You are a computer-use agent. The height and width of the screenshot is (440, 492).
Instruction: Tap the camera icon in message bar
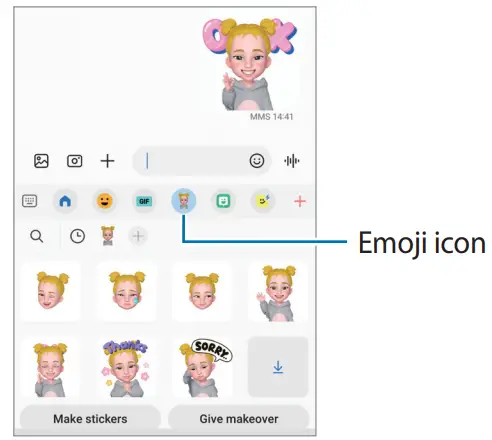75,161
